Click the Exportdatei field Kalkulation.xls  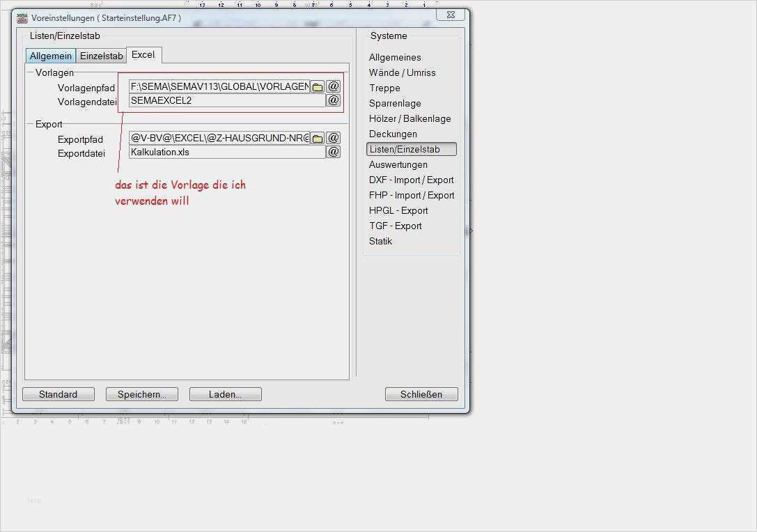click(x=226, y=152)
